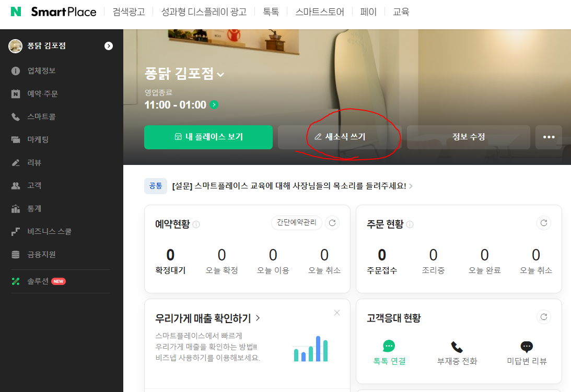Click the pencil icon in 새소식 쓰기
Screen dimensions: 571x392
pyautogui.click(x=318, y=137)
